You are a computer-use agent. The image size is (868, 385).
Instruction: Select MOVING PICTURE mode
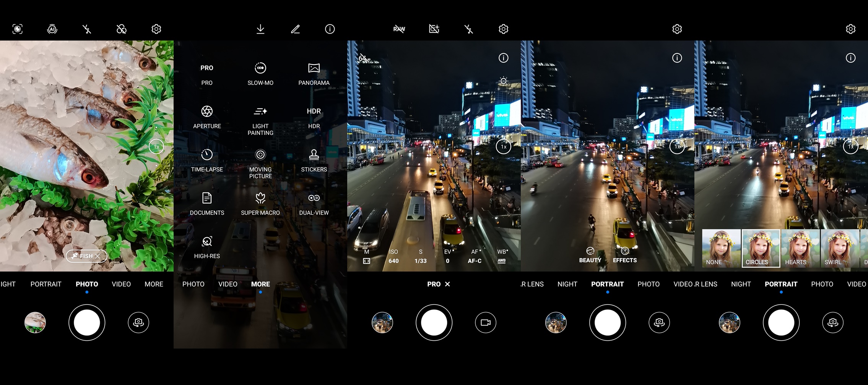(x=260, y=164)
